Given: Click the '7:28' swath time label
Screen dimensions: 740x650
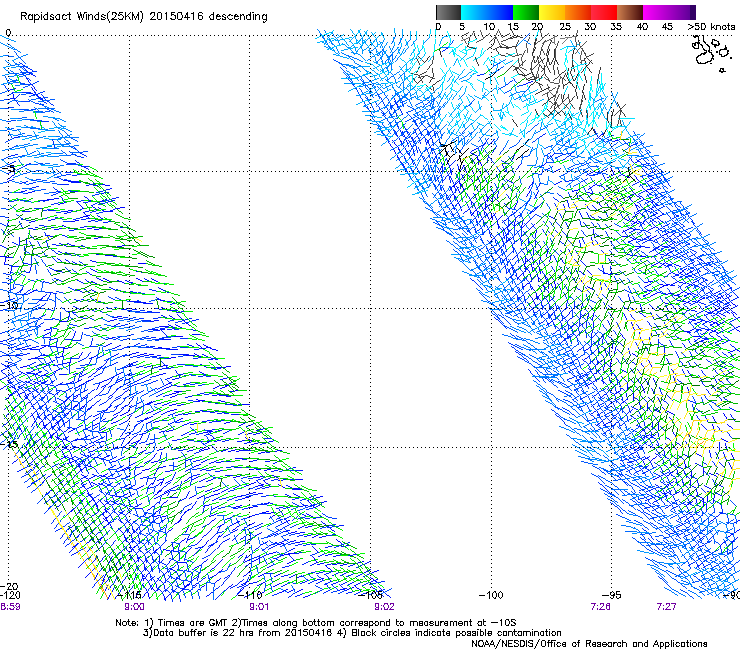Looking at the screenshot, I should tap(601, 607).
